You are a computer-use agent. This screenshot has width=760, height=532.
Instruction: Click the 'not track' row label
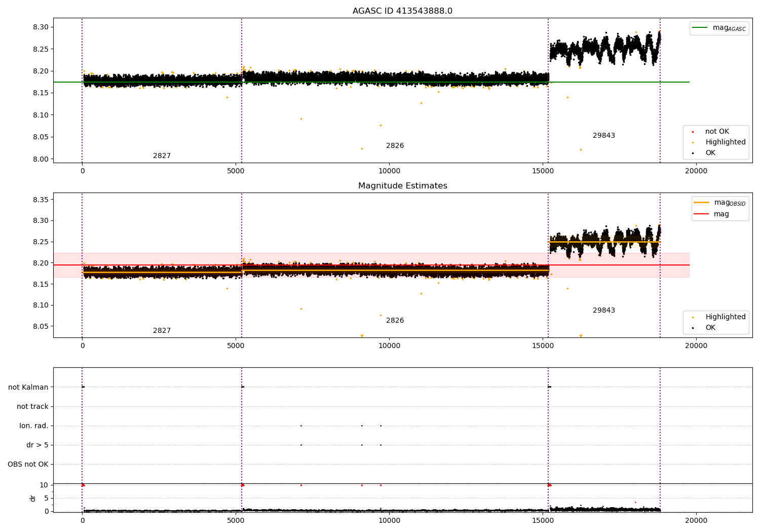point(32,407)
